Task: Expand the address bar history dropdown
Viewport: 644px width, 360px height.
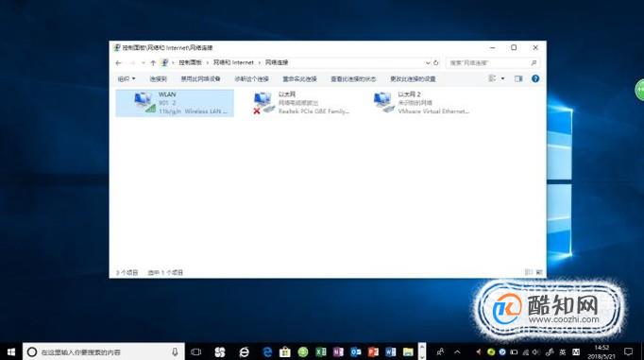Action: coord(428,63)
